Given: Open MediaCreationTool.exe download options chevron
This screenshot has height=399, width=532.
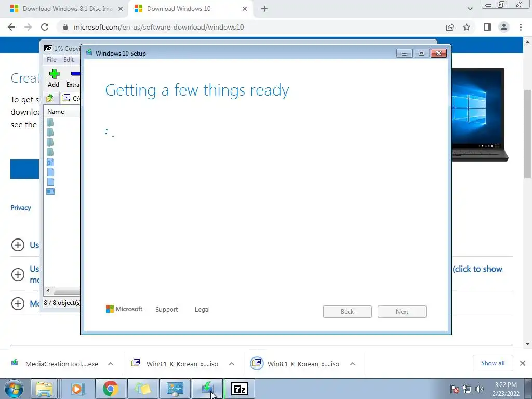Looking at the screenshot, I should pos(111,364).
